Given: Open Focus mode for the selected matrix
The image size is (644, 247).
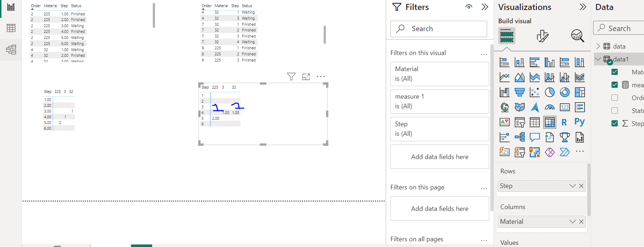Looking at the screenshot, I should [x=306, y=76].
